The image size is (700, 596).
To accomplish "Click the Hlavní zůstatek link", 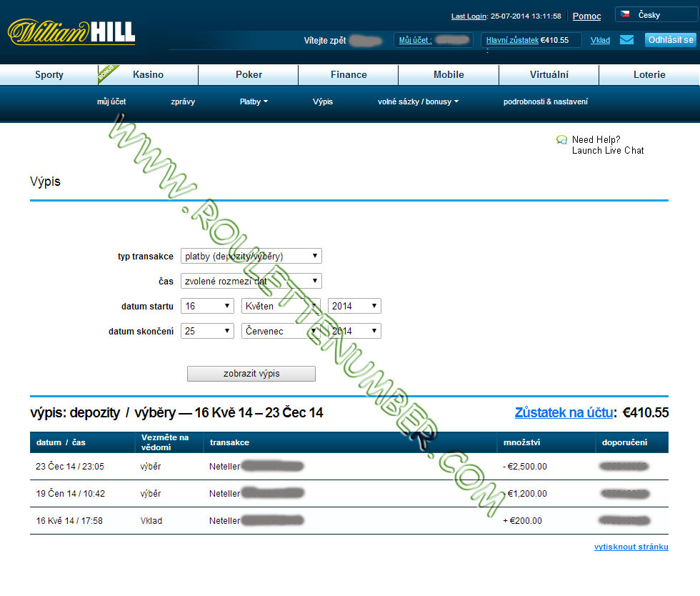I will 512,40.
